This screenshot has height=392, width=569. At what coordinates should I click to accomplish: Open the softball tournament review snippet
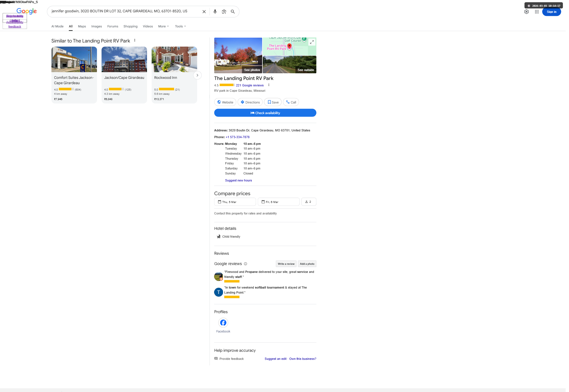click(x=265, y=290)
